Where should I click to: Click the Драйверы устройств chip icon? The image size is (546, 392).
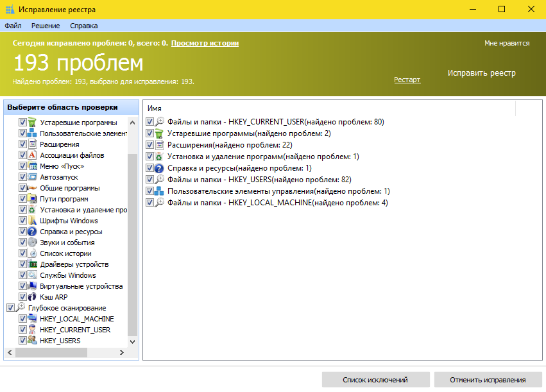(x=32, y=264)
